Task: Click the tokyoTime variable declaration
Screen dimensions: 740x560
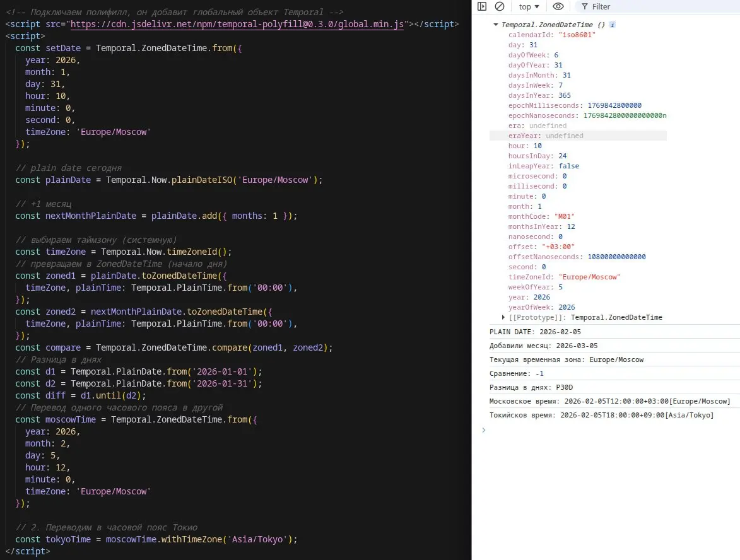Action: tap(68, 539)
